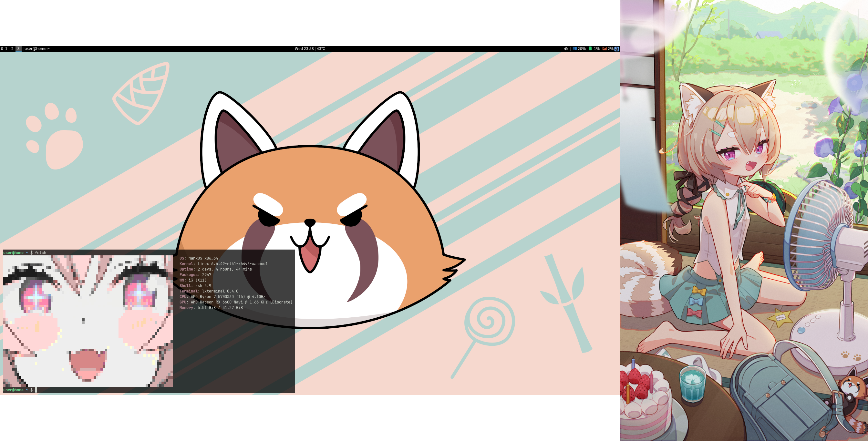The image size is (868, 441).
Task: Click the blue server storage usage icon
Action: (x=574, y=49)
